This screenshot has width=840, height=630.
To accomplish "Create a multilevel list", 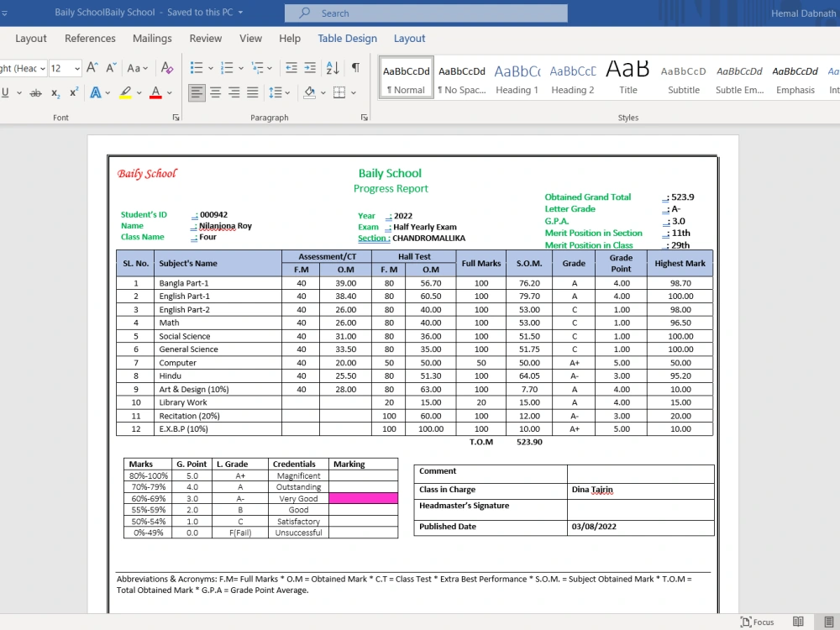I will click(258, 67).
